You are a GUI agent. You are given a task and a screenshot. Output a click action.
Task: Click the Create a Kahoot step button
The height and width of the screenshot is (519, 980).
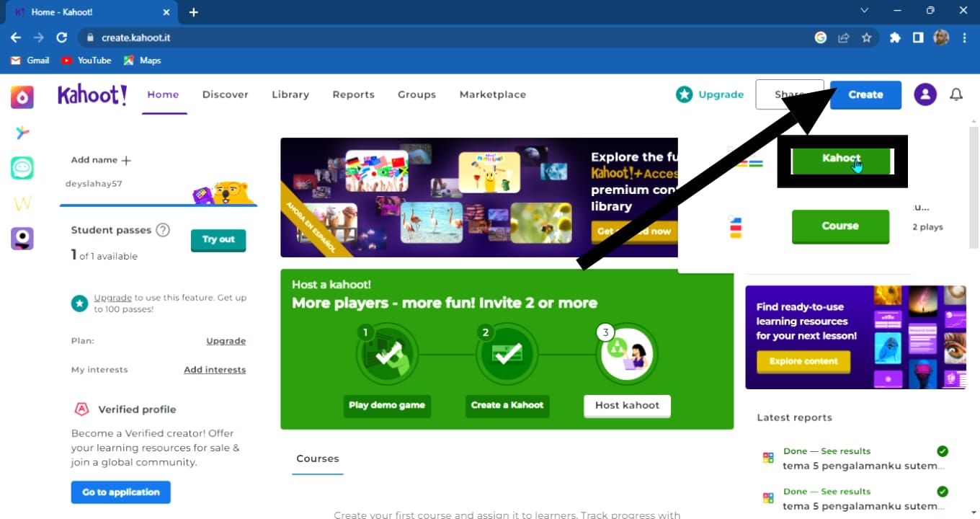tap(507, 405)
